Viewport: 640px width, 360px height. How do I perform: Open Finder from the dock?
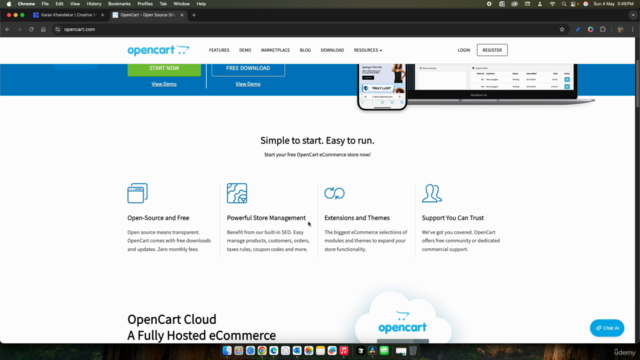point(227,351)
